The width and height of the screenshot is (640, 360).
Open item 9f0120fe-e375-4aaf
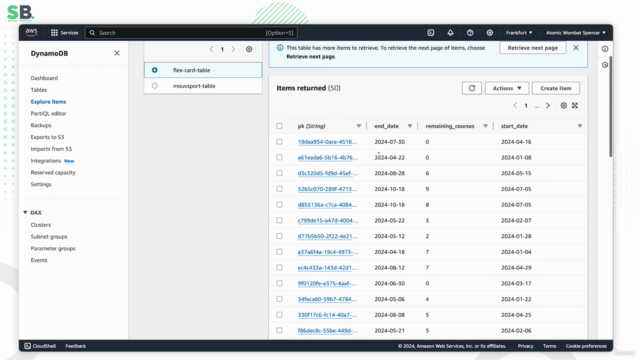327,283
